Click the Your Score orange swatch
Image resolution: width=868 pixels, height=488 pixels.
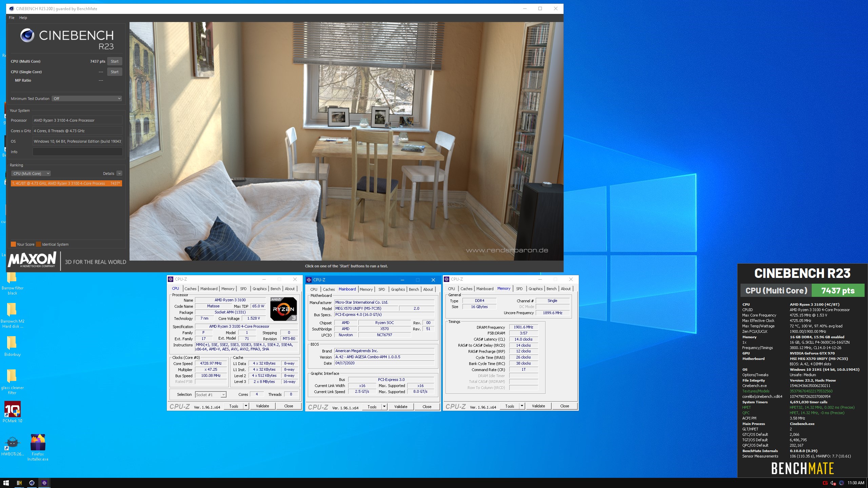coord(13,244)
